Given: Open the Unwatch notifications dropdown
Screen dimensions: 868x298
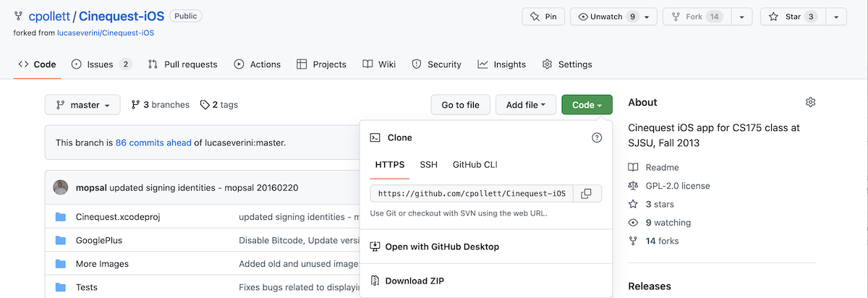Looking at the screenshot, I should pos(614,17).
